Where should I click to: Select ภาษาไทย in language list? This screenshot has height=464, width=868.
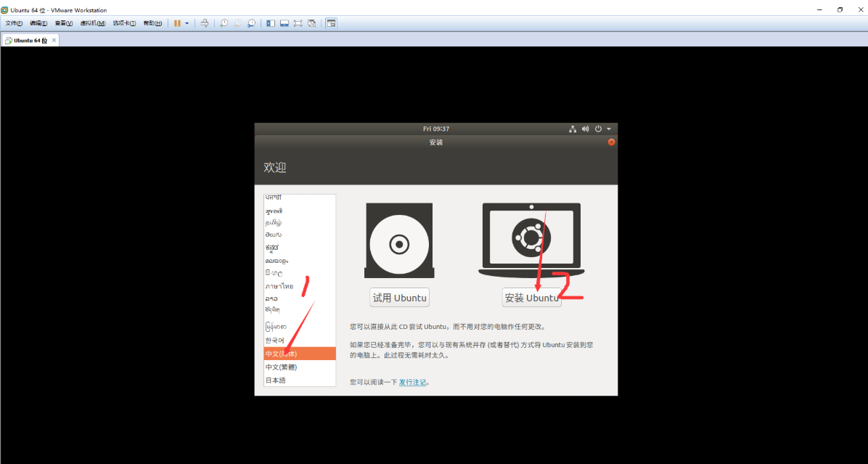tap(300, 286)
